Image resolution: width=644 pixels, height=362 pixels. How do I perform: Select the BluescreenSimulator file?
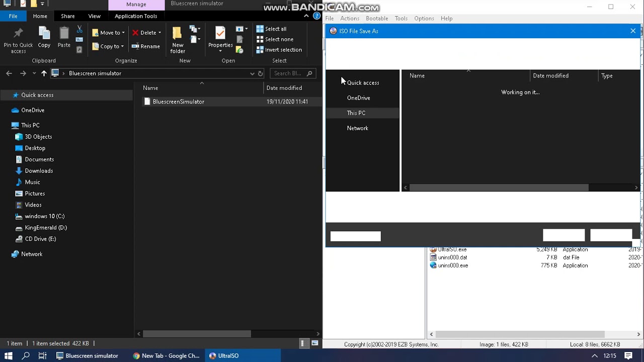178,102
